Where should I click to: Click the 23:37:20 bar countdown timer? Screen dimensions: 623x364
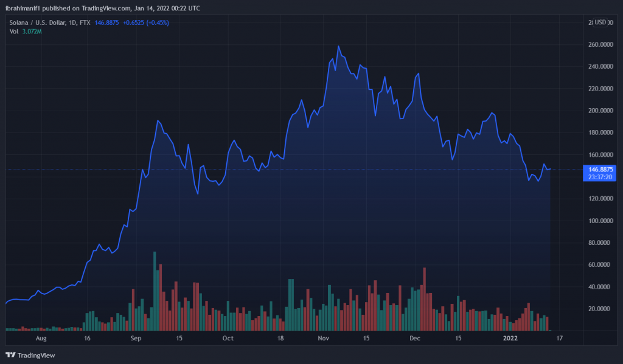(x=597, y=177)
